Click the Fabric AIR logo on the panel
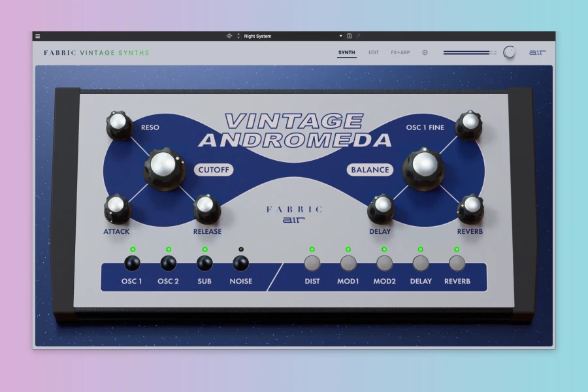588x392 pixels. tap(295, 214)
